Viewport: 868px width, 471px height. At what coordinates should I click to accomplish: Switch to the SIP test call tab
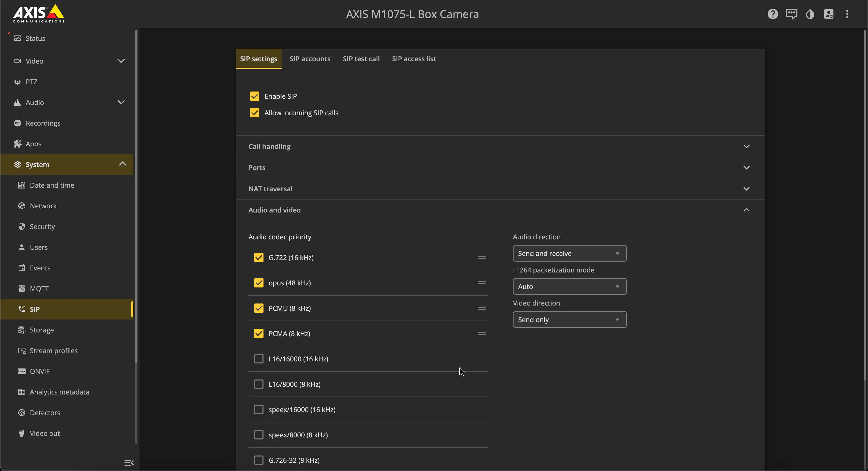(x=361, y=59)
